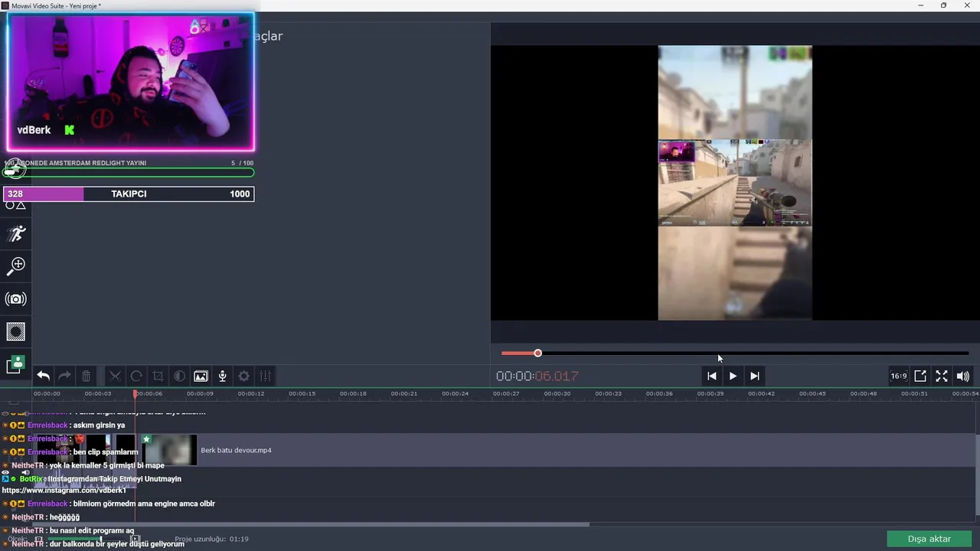The image size is (980, 551).
Task: Mute the audio track speaker toggle
Action: point(25,472)
